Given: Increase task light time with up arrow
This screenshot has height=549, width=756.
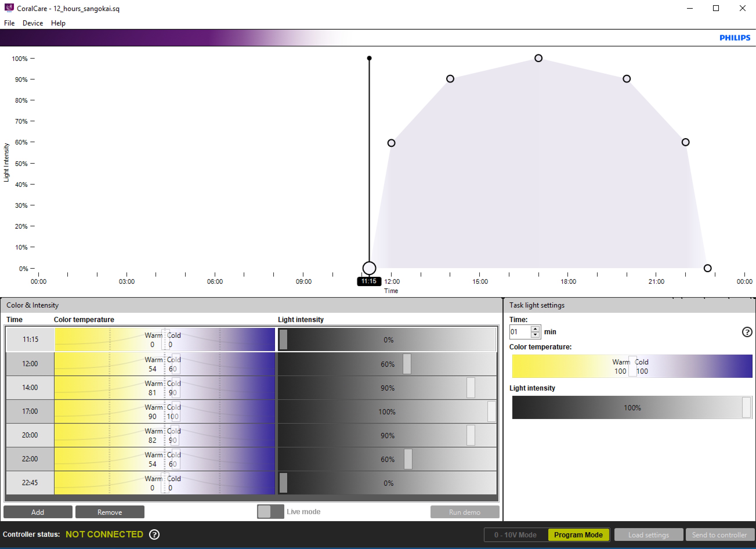Looking at the screenshot, I should point(535,329).
